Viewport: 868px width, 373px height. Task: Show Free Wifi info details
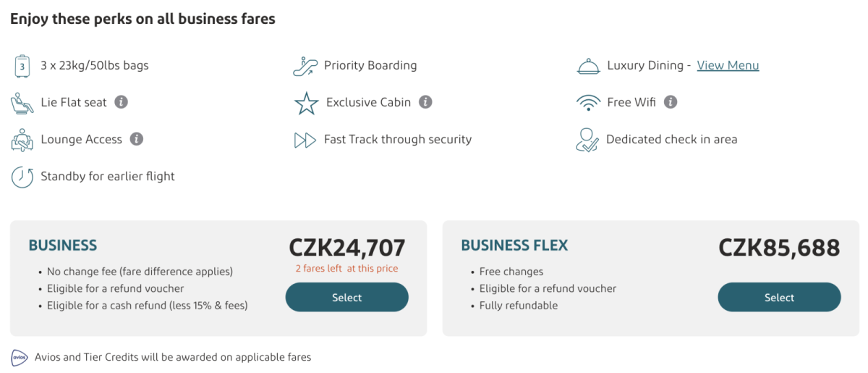tap(671, 102)
